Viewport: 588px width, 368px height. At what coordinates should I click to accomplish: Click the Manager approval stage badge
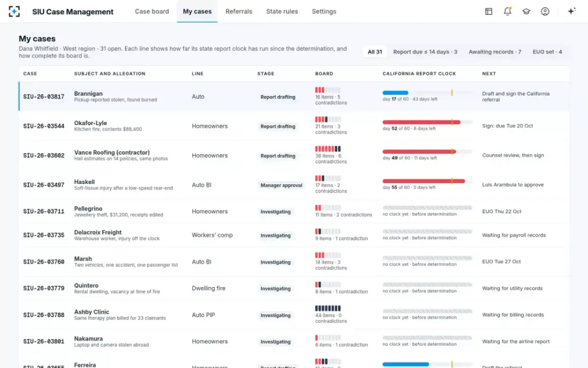click(x=281, y=185)
